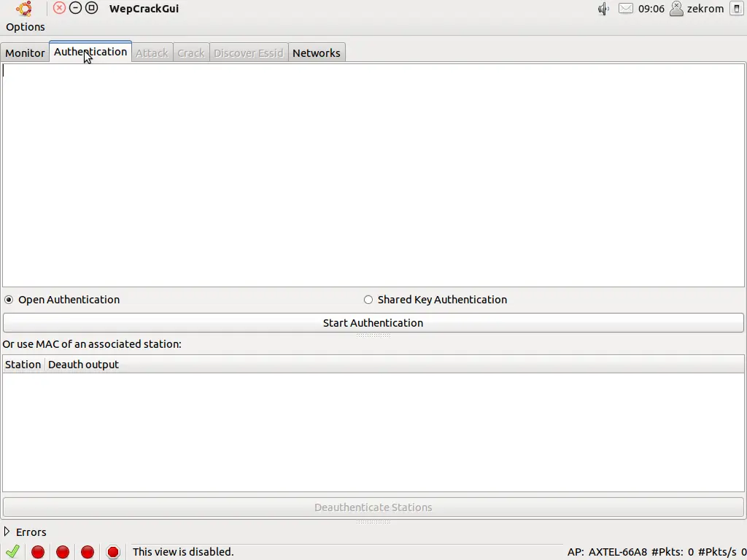747x560 pixels.
Task: Click the Station column header
Action: tap(23, 365)
